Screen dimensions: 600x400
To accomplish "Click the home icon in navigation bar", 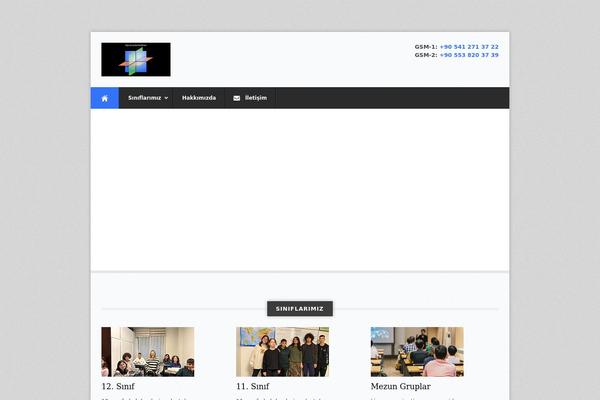I will [104, 98].
